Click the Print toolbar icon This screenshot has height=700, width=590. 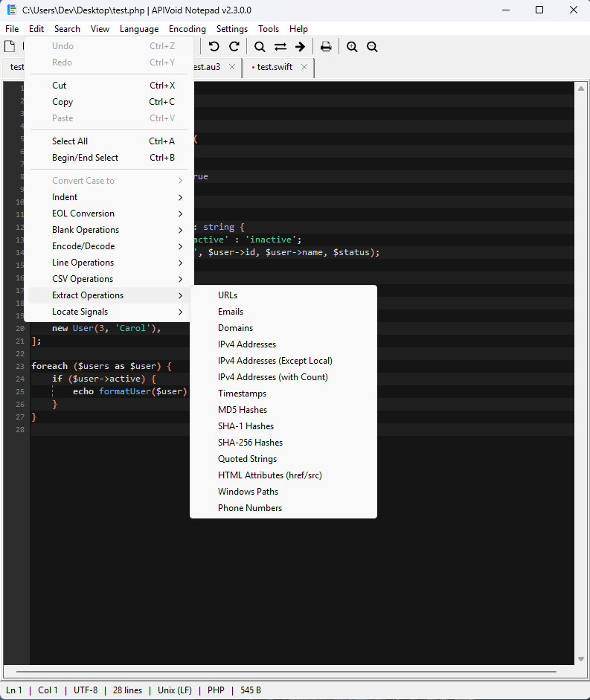click(x=326, y=46)
